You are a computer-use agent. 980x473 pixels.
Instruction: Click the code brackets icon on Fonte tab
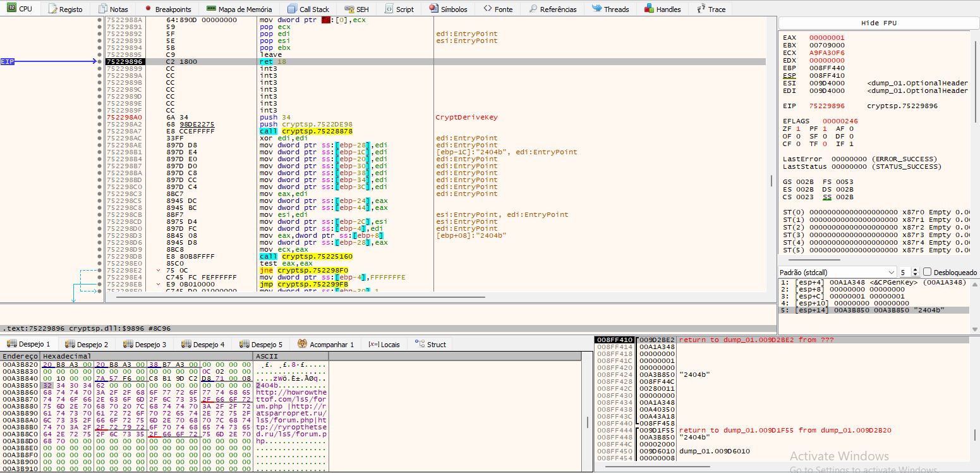[x=487, y=9]
